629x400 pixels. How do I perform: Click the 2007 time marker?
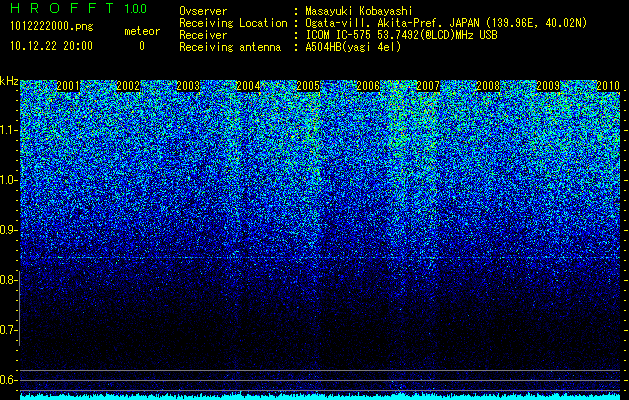pos(428,86)
